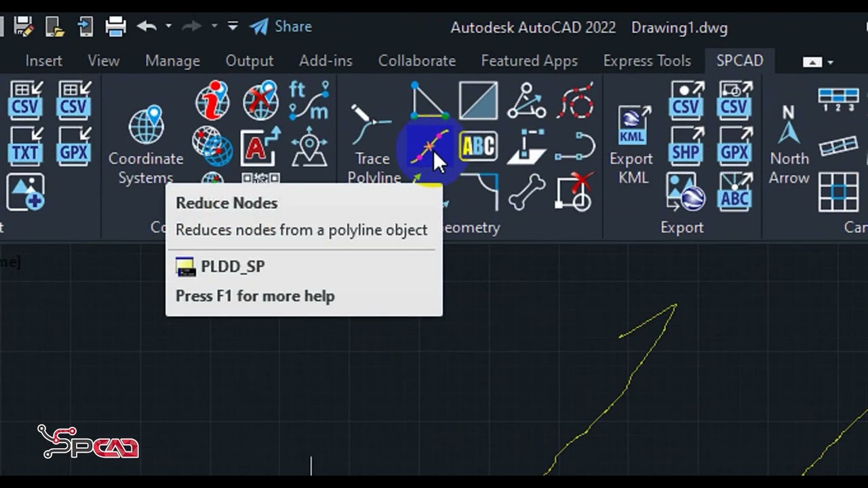Switch to the Manage tab
Image resolution: width=868 pixels, height=488 pixels.
pos(172,60)
